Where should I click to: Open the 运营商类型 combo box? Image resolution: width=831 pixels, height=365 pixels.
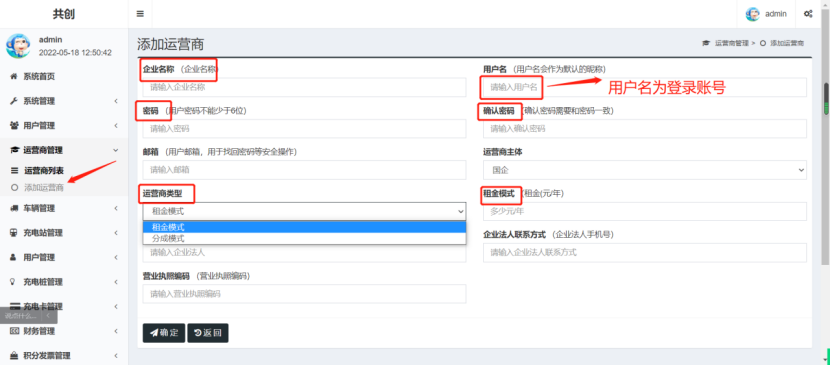click(304, 211)
